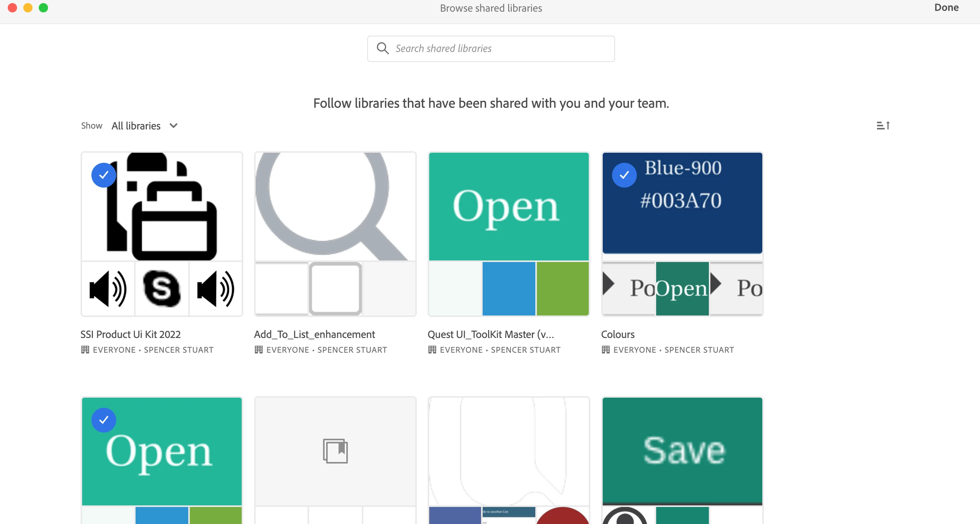980x524 pixels.
Task: Toggle the Colours library follow checkmark
Action: [624, 175]
